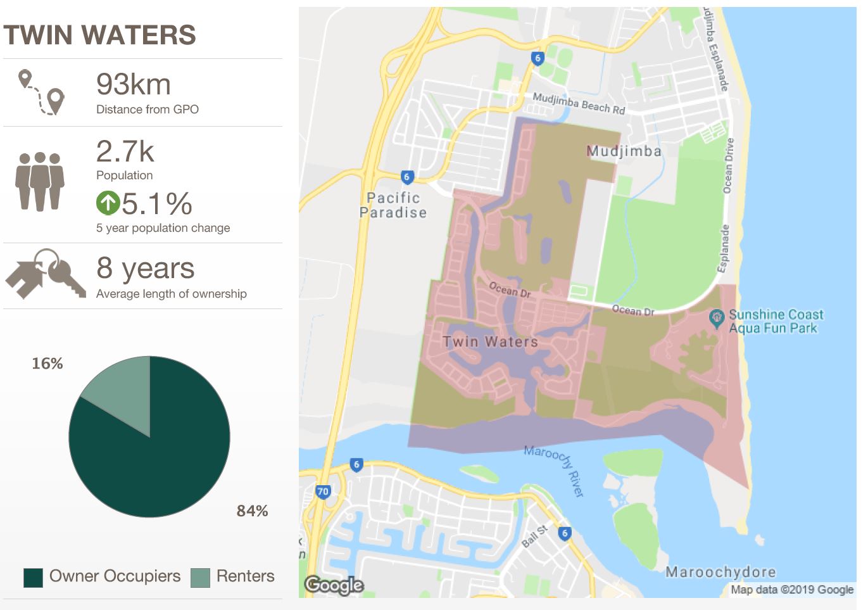The width and height of the screenshot is (868, 610).
Task: Click the green population increase arrow
Action: coord(108,203)
